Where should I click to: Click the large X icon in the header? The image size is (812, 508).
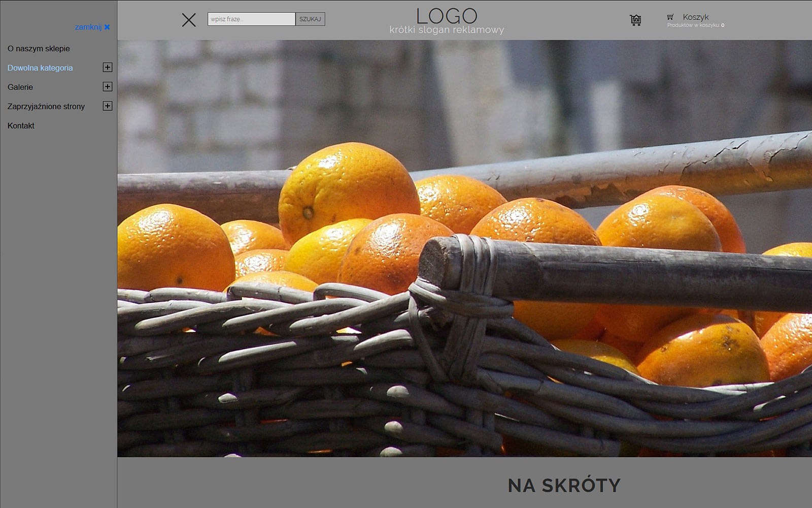click(x=189, y=20)
